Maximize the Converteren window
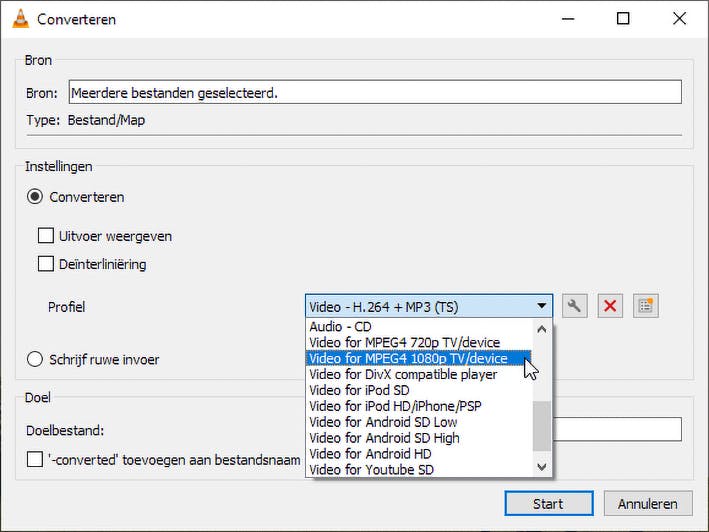The width and height of the screenshot is (709, 532). [x=623, y=19]
